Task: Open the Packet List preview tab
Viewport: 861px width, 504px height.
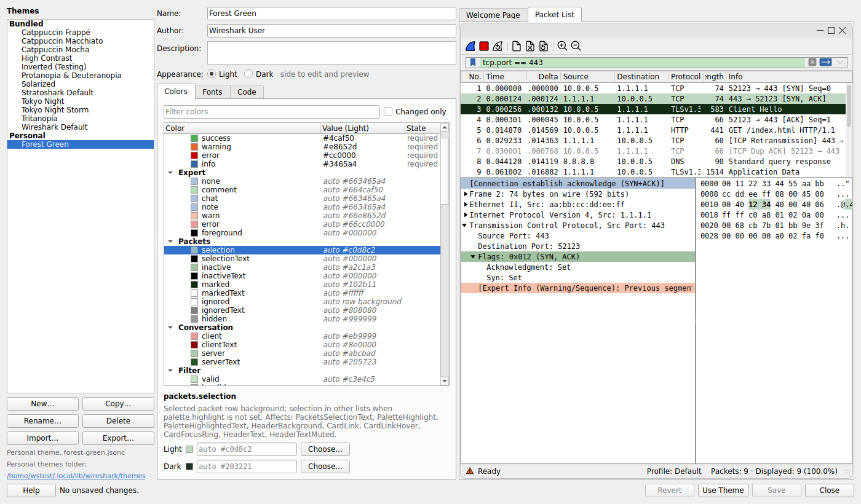Action: [555, 14]
